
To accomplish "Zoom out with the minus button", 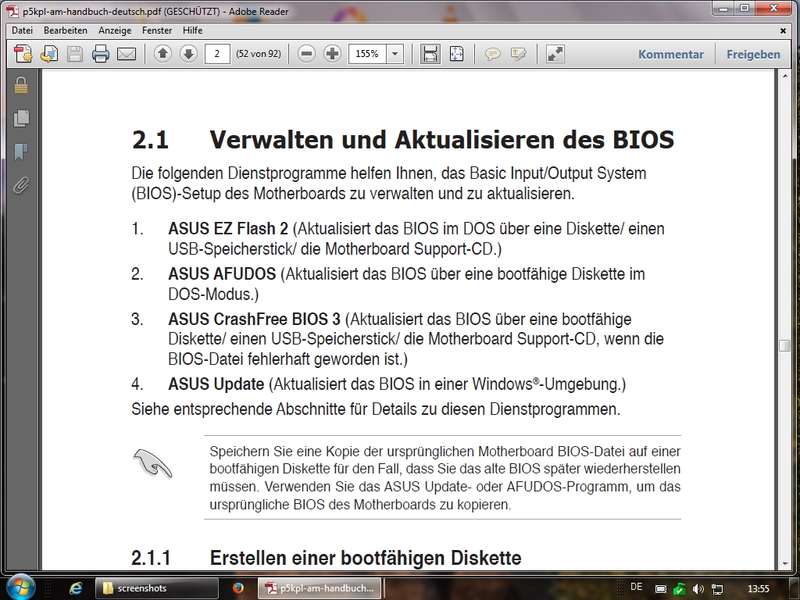I will [x=306, y=53].
